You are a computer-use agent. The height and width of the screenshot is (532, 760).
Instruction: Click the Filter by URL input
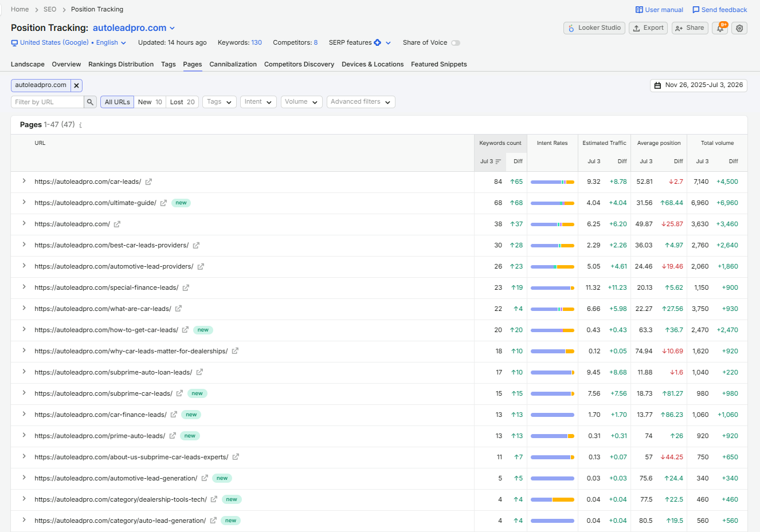(48, 102)
